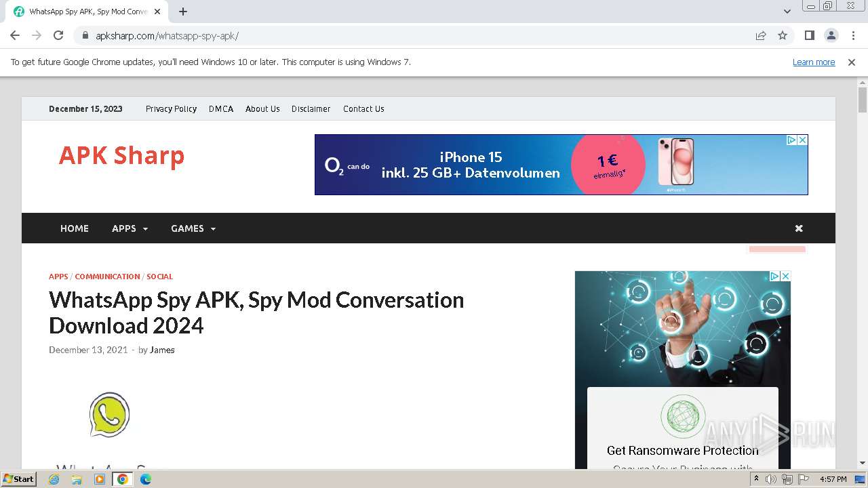Image resolution: width=868 pixels, height=488 pixels.
Task: Click the page vertical scrollbar thumb
Action: tap(863, 100)
